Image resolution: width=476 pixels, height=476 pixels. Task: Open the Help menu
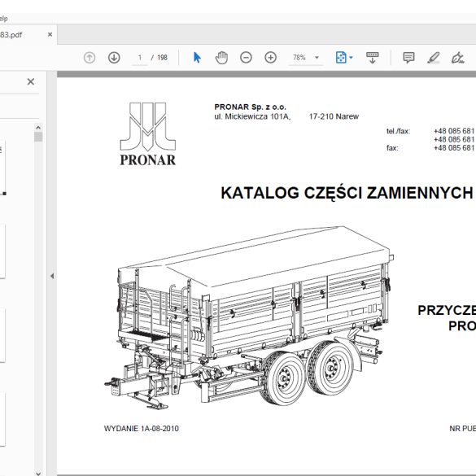click(3, 19)
